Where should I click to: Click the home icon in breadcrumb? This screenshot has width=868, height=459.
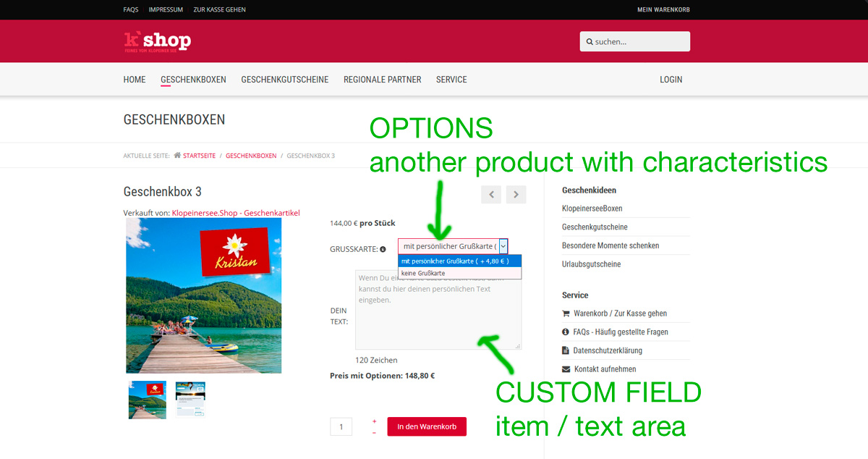point(177,156)
